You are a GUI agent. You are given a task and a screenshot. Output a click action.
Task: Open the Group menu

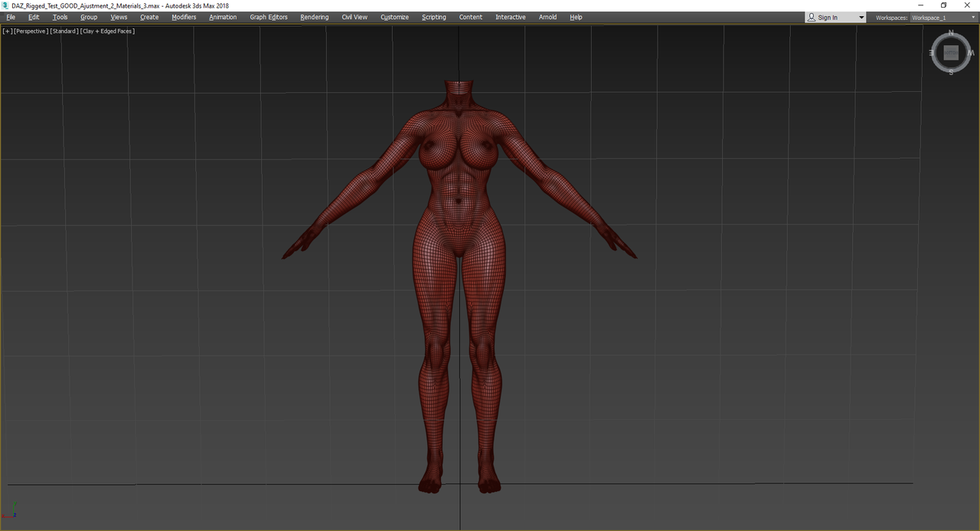(89, 17)
